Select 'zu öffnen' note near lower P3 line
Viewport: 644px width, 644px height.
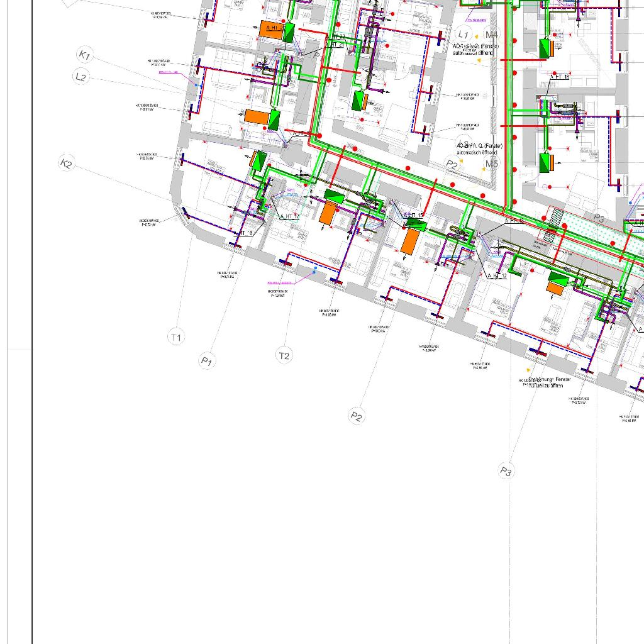point(553,386)
